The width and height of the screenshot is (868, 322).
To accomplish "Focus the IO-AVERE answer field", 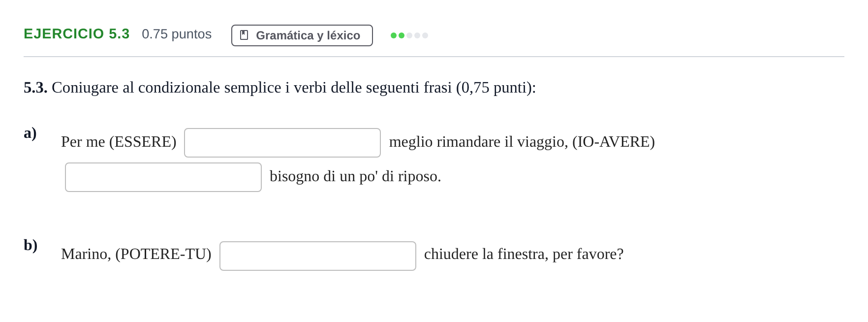I will tap(163, 177).
